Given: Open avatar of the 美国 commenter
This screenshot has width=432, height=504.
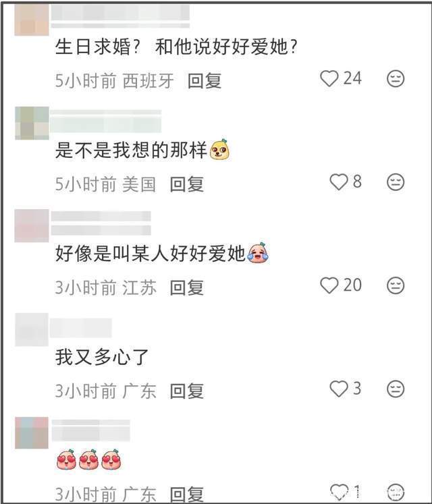Looking at the screenshot, I should tap(32, 123).
